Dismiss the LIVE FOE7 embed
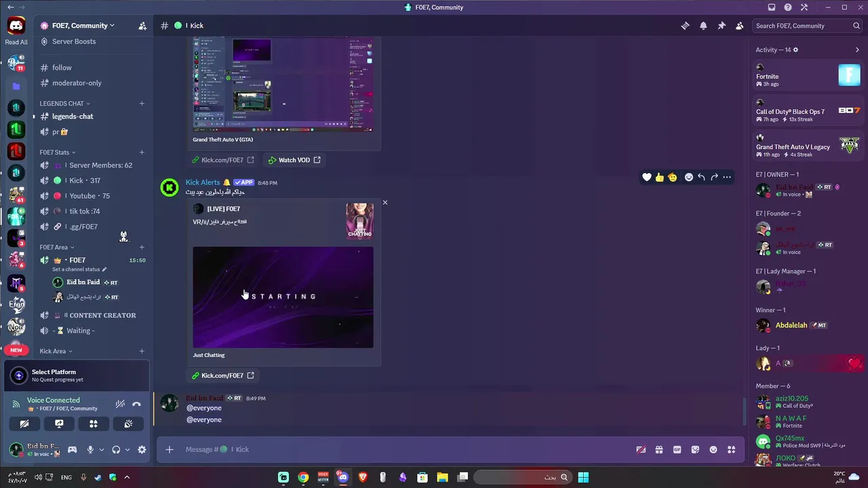The height and width of the screenshot is (488, 868). click(x=385, y=203)
